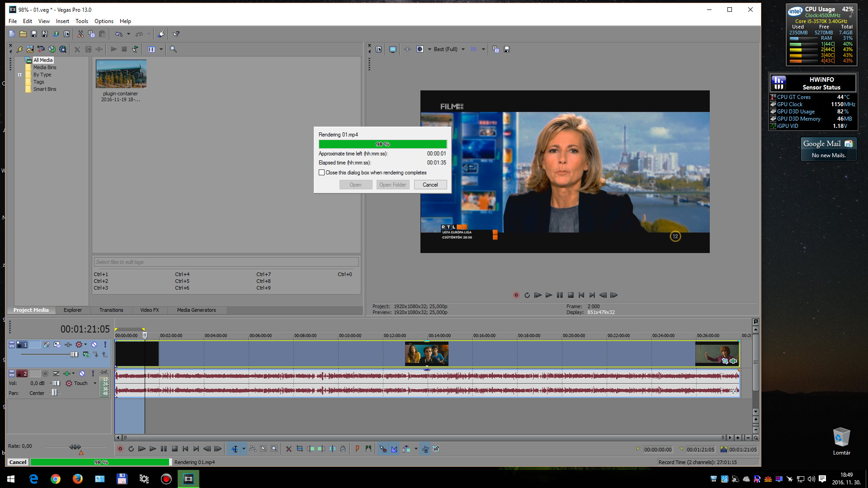Click the Video Preview on External Monitor icon

click(393, 49)
